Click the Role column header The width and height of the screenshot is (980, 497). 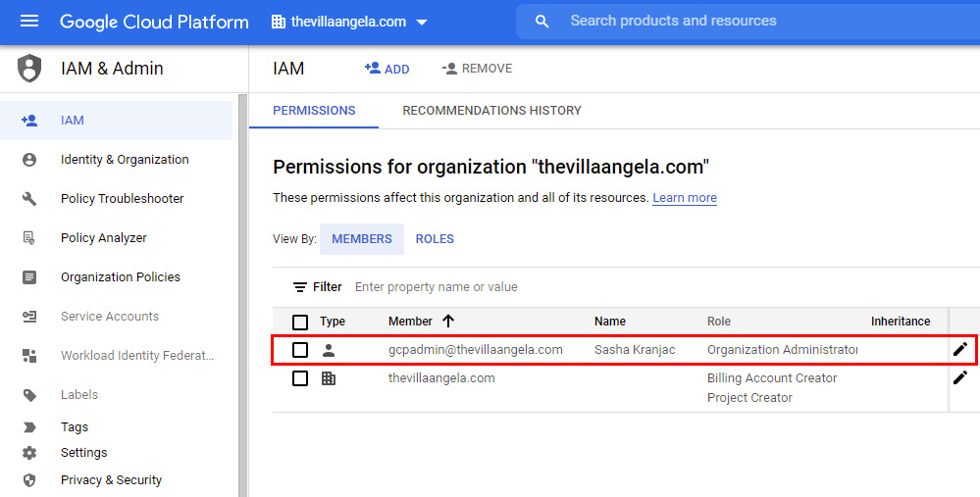coord(719,322)
